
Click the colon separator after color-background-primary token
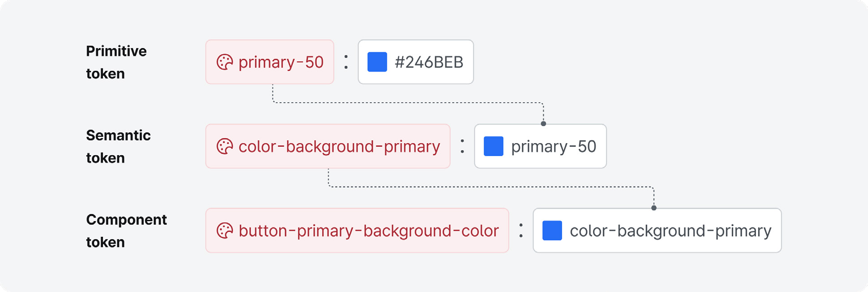[462, 146]
